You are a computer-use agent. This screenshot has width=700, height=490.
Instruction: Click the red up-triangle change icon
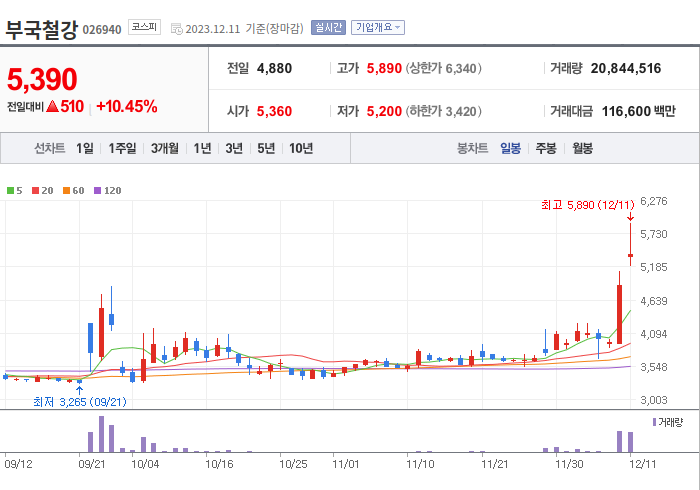(52, 107)
